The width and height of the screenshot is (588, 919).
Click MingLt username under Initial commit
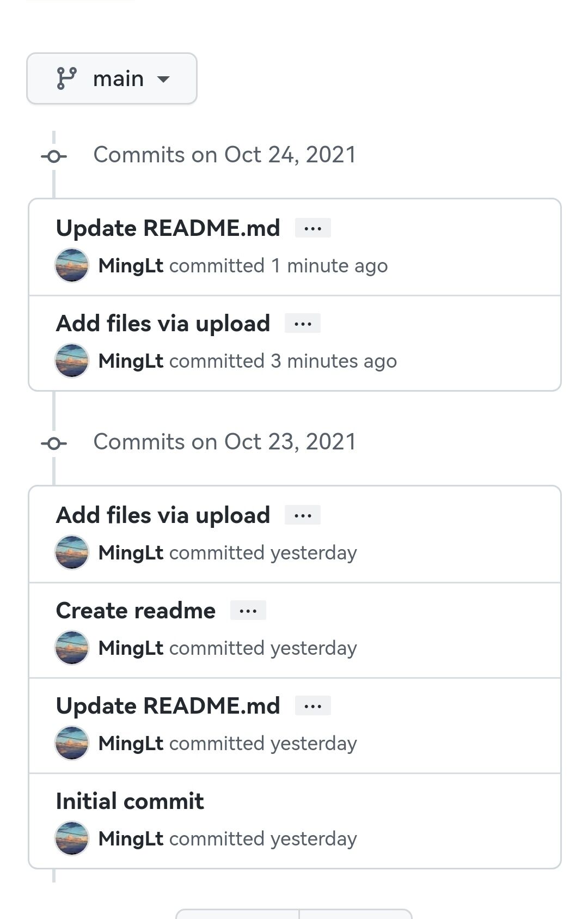(131, 839)
